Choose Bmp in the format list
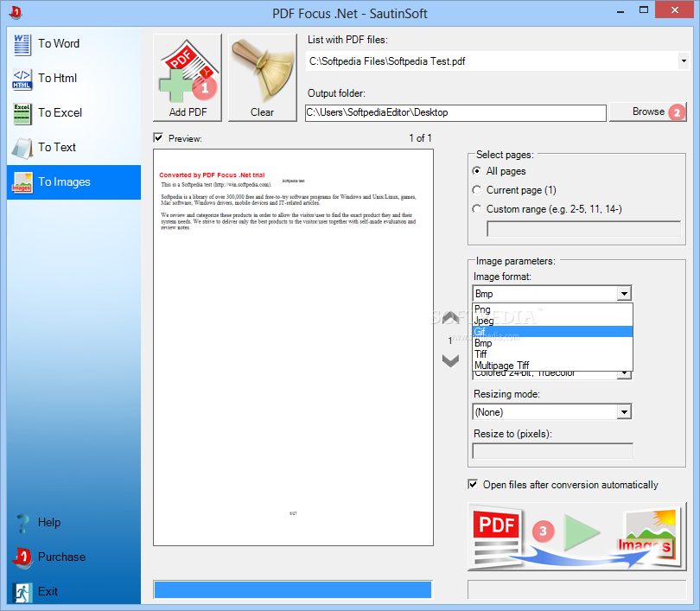The image size is (700, 611). pyautogui.click(x=553, y=343)
